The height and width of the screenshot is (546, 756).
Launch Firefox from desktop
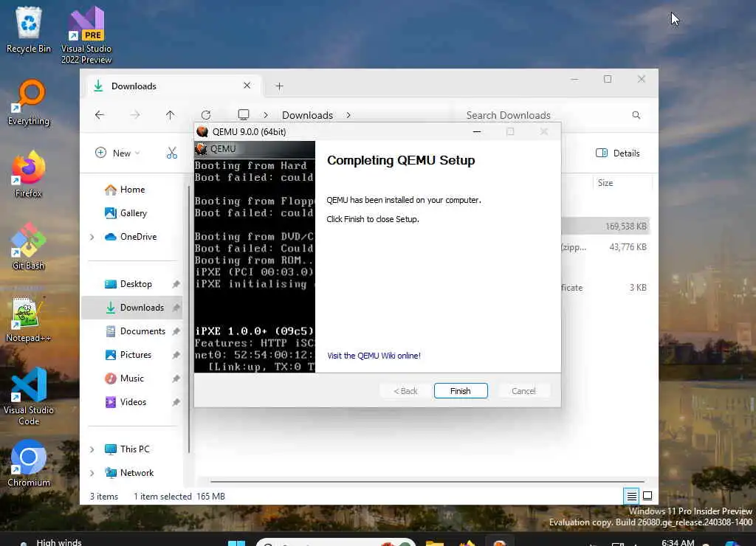click(29, 174)
